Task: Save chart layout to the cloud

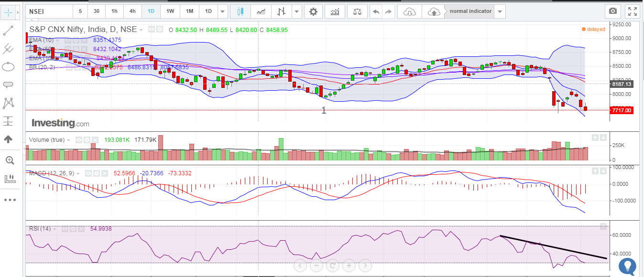Action: pyautogui.click(x=434, y=11)
